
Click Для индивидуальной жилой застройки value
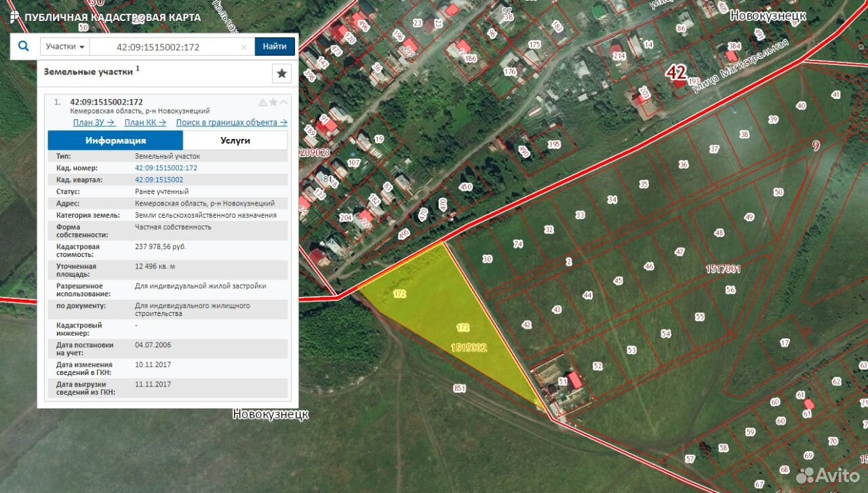[201, 286]
